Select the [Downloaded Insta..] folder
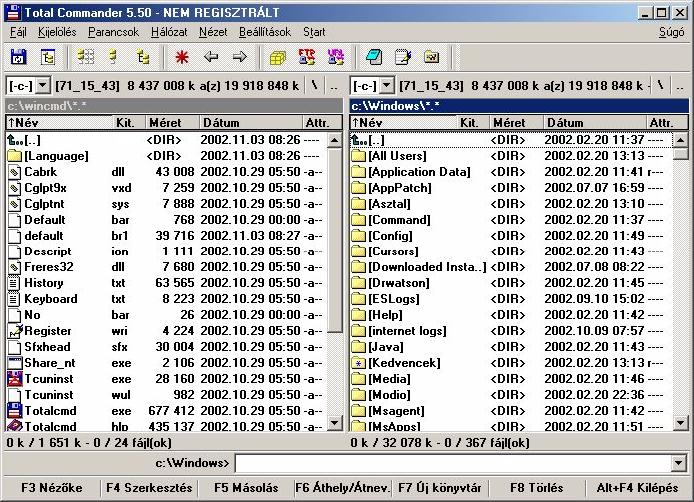This screenshot has width=694, height=502. [x=511, y=267]
